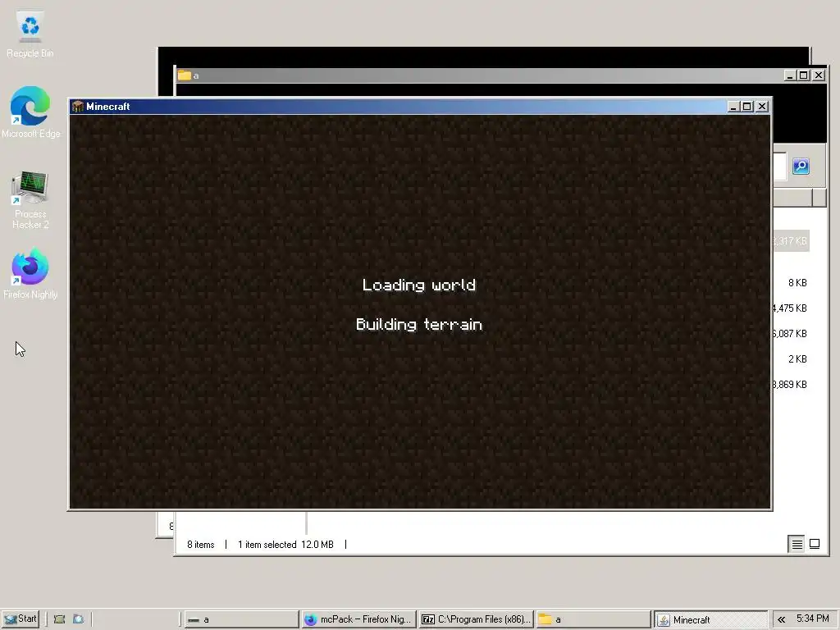Close the 'a' Explorer window

(x=819, y=75)
